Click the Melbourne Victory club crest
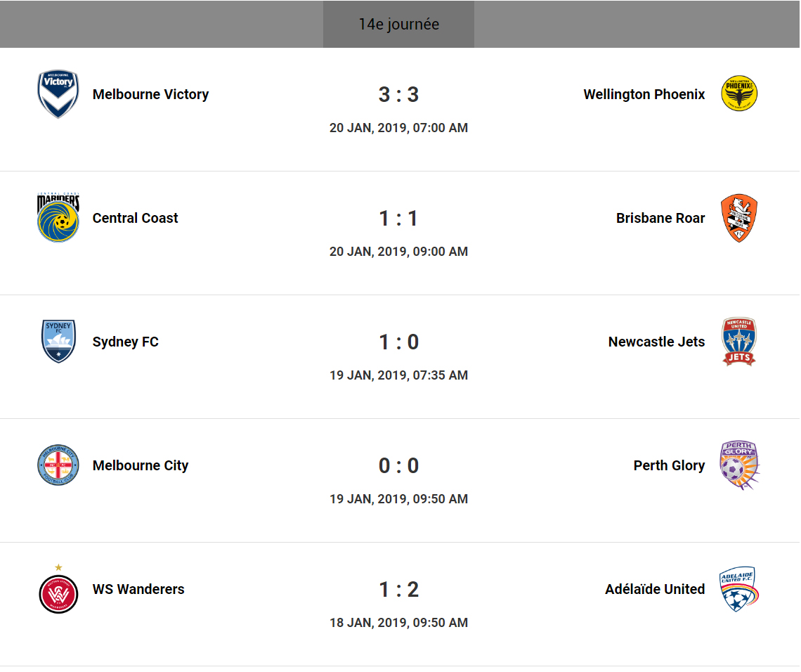The height and width of the screenshot is (672, 801). tap(58, 94)
